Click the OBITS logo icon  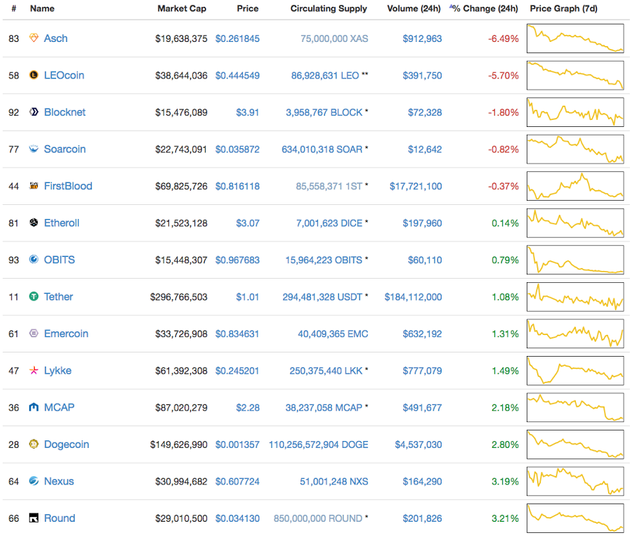(34, 259)
